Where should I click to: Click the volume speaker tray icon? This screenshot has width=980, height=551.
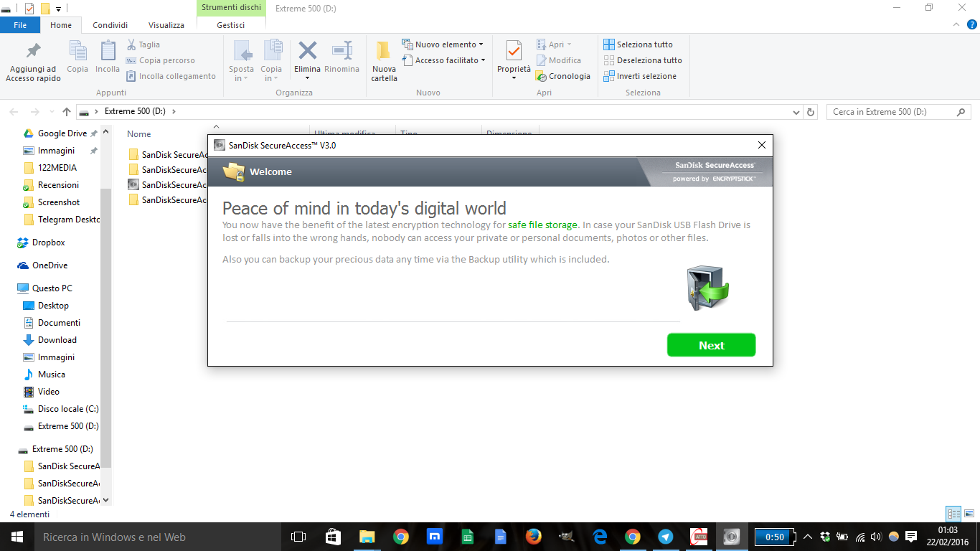click(877, 537)
